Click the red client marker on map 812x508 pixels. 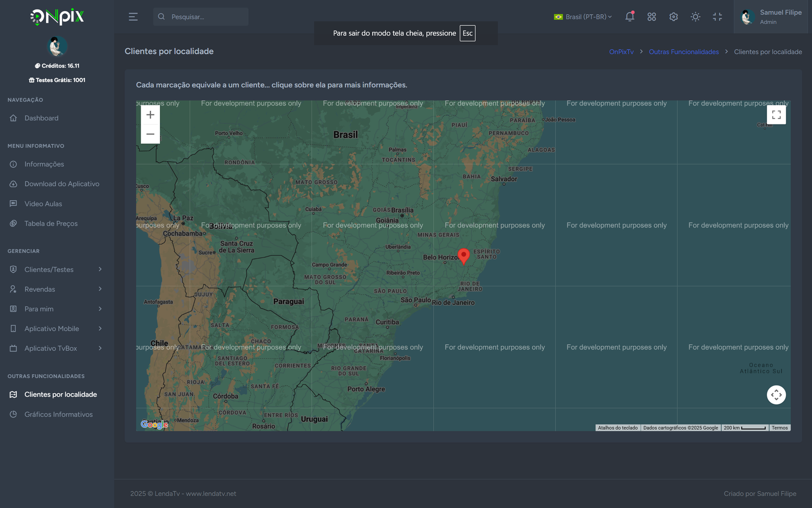[463, 256]
